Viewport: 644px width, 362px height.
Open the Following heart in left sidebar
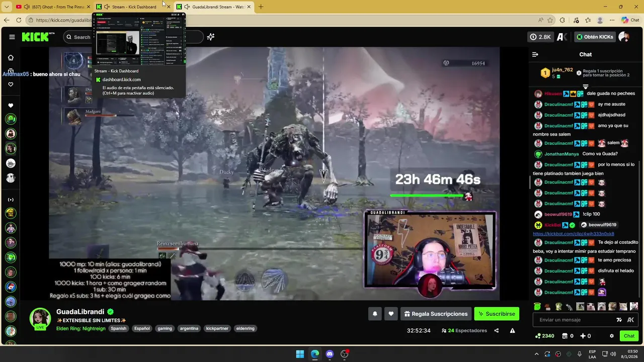coord(11,84)
